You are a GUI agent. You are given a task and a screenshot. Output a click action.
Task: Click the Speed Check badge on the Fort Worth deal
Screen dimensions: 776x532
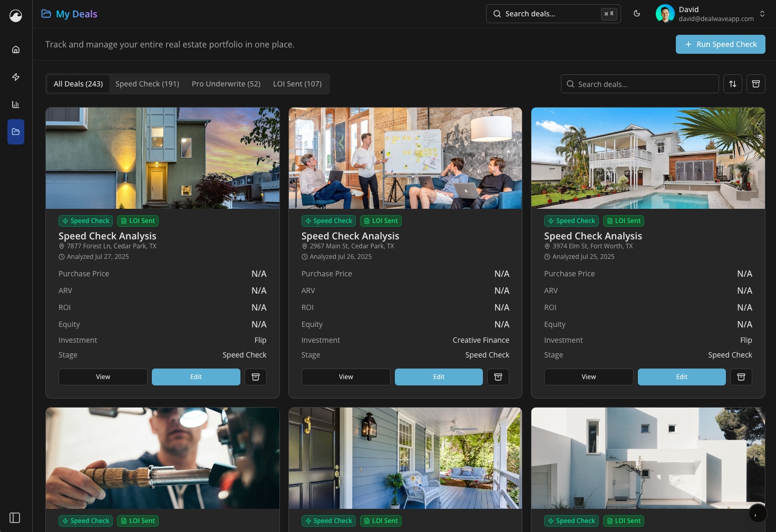click(x=571, y=220)
